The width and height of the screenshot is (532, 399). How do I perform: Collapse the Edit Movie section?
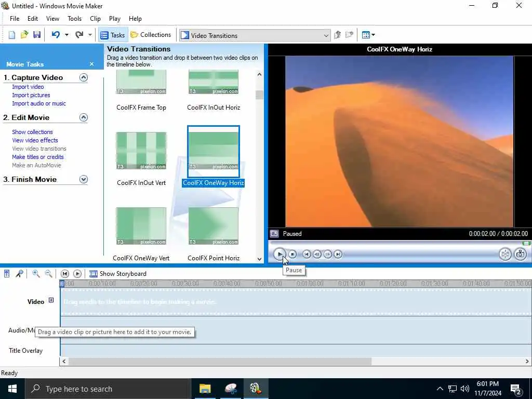pyautogui.click(x=84, y=117)
